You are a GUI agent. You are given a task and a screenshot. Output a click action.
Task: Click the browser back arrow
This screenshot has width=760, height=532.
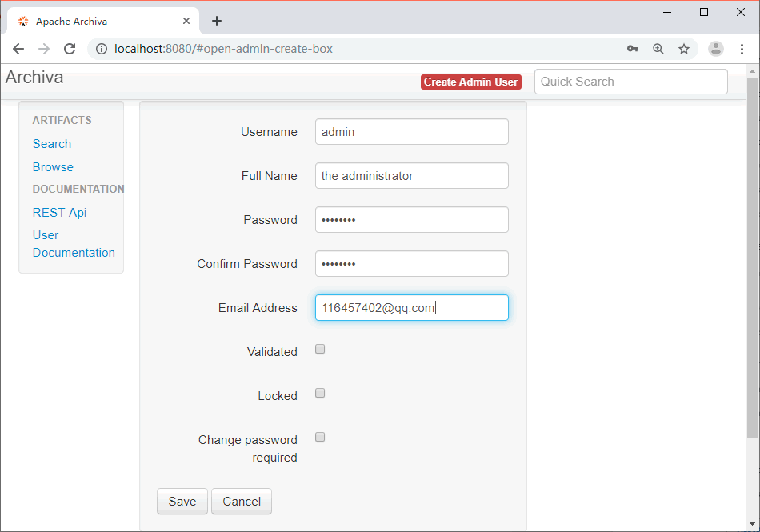click(x=18, y=49)
